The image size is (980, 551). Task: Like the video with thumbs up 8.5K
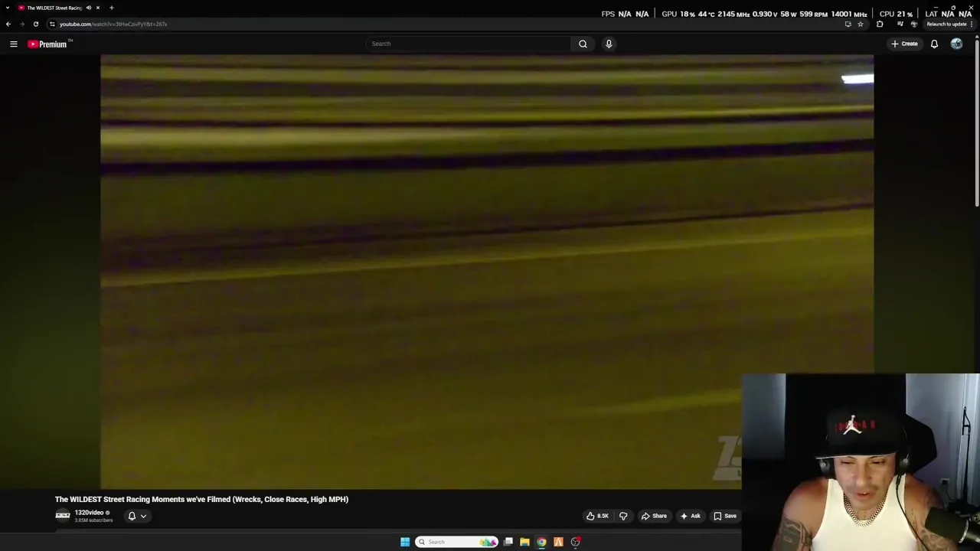(x=598, y=516)
